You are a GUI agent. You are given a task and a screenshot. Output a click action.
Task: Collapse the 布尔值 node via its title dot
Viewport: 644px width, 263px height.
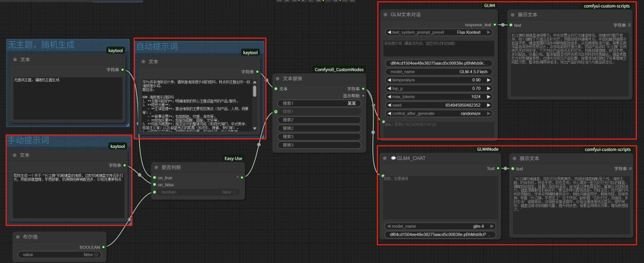[18, 237]
